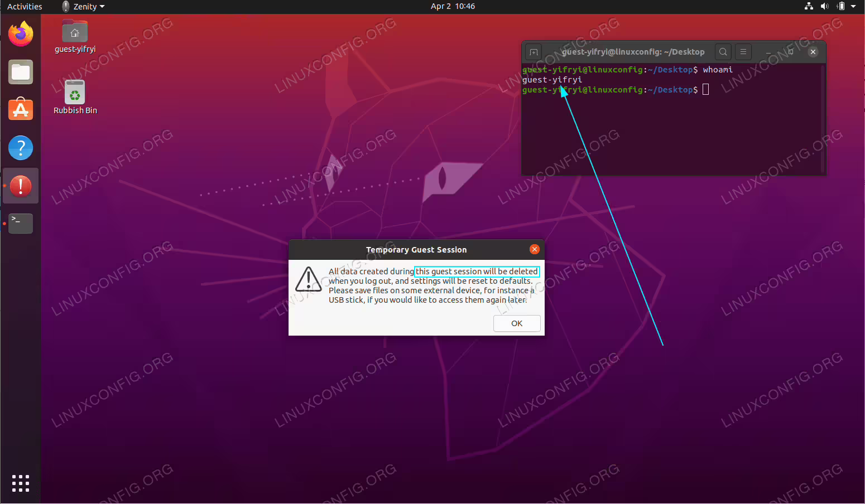The width and height of the screenshot is (865, 504).
Task: Click Activities in the top bar
Action: pyautogui.click(x=25, y=7)
